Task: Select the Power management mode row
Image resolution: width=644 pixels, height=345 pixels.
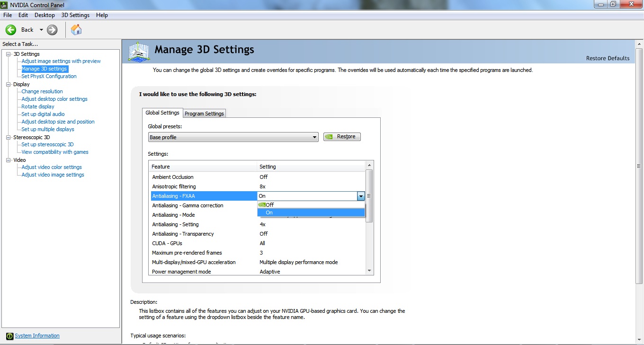Action: pyautogui.click(x=181, y=272)
